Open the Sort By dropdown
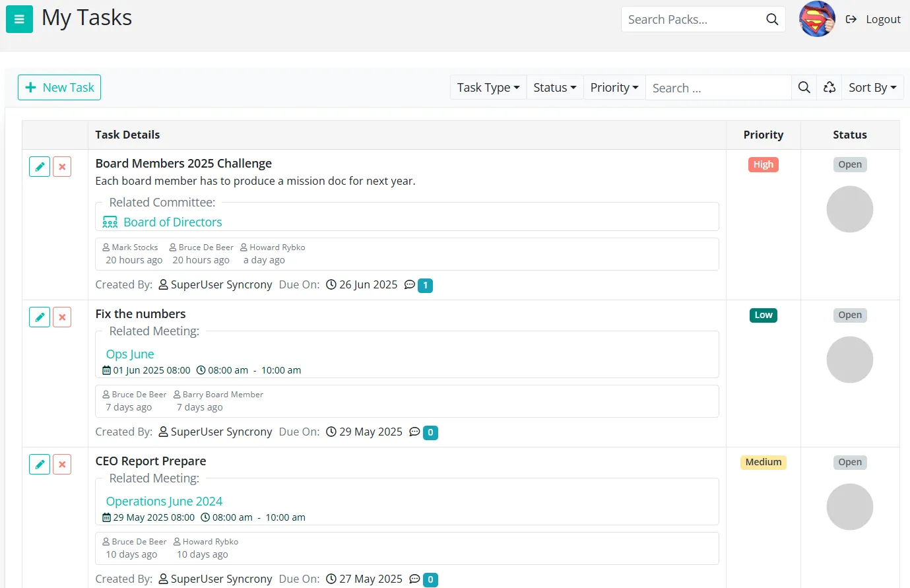The height and width of the screenshot is (588, 910). pyautogui.click(x=872, y=88)
